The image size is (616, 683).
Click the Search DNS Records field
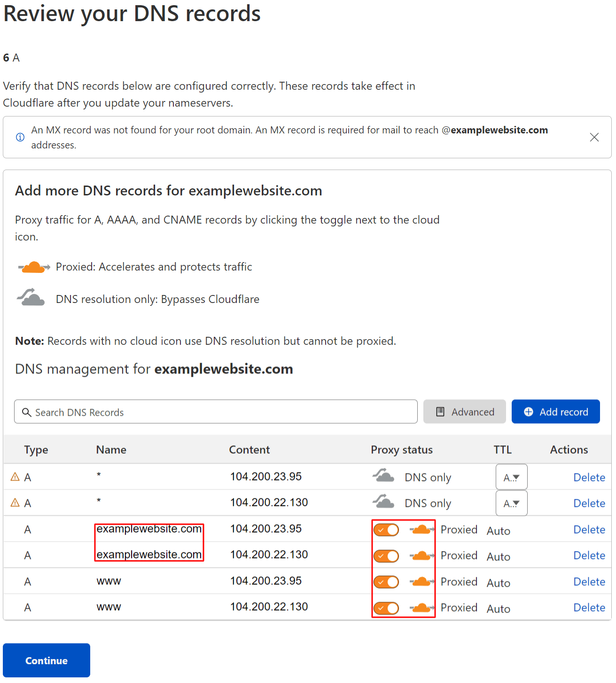[x=216, y=411]
